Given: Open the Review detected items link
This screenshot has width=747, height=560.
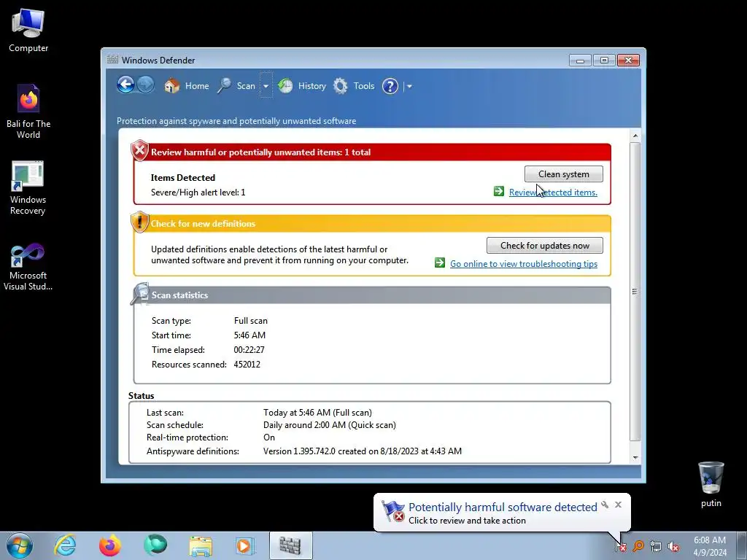Looking at the screenshot, I should [x=553, y=192].
